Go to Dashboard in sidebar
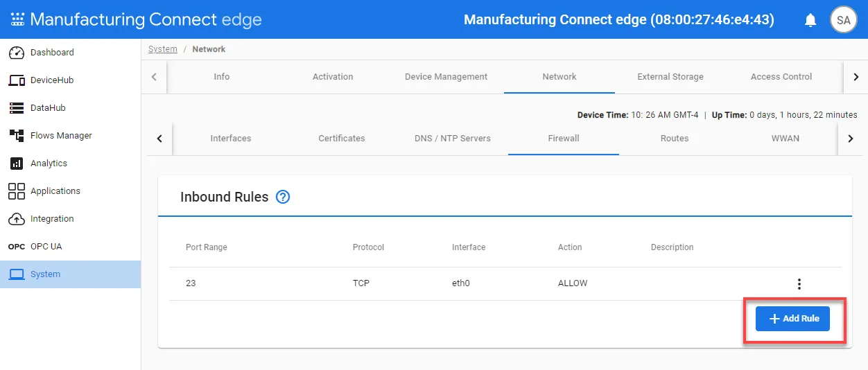Screen dimensions: 868x370 coord(52,53)
